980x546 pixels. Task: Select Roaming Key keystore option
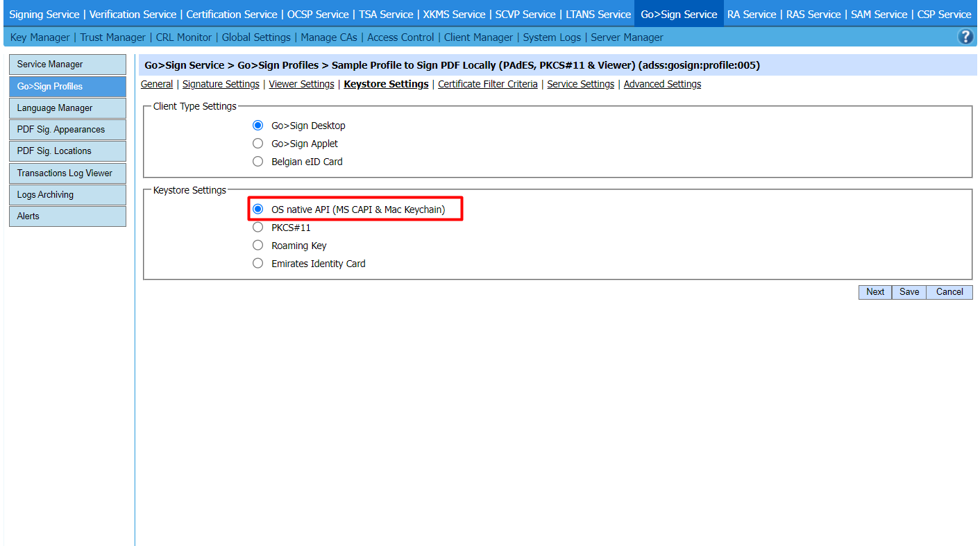pyautogui.click(x=258, y=246)
